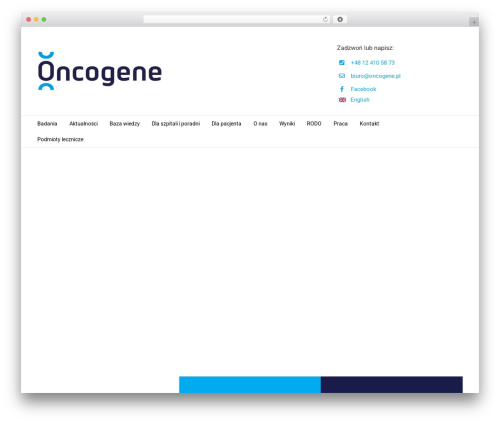
Task: Navigate to O nas
Action: coord(260,124)
